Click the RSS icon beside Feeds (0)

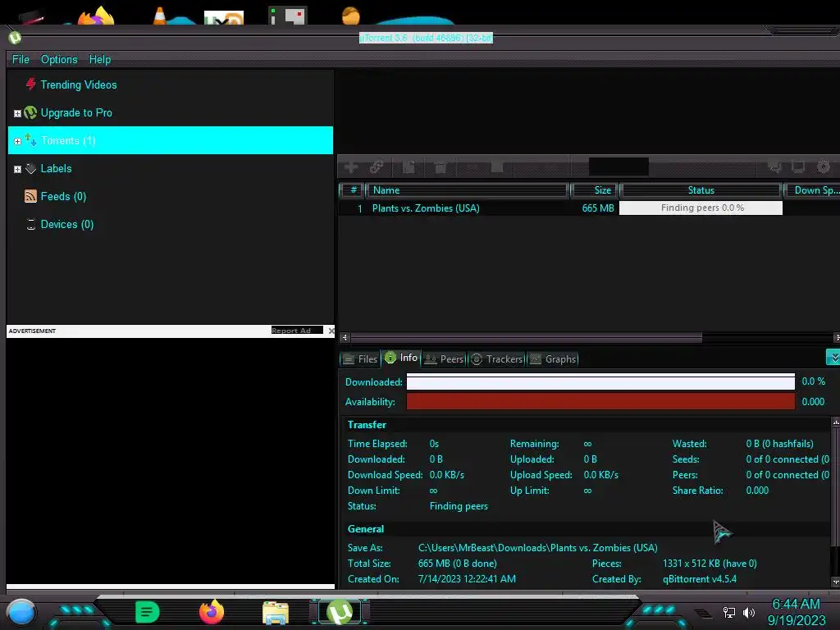pyautogui.click(x=30, y=196)
